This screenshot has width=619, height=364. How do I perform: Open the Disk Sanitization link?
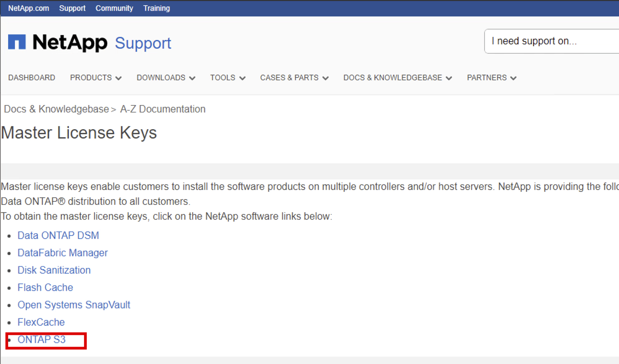[54, 270]
